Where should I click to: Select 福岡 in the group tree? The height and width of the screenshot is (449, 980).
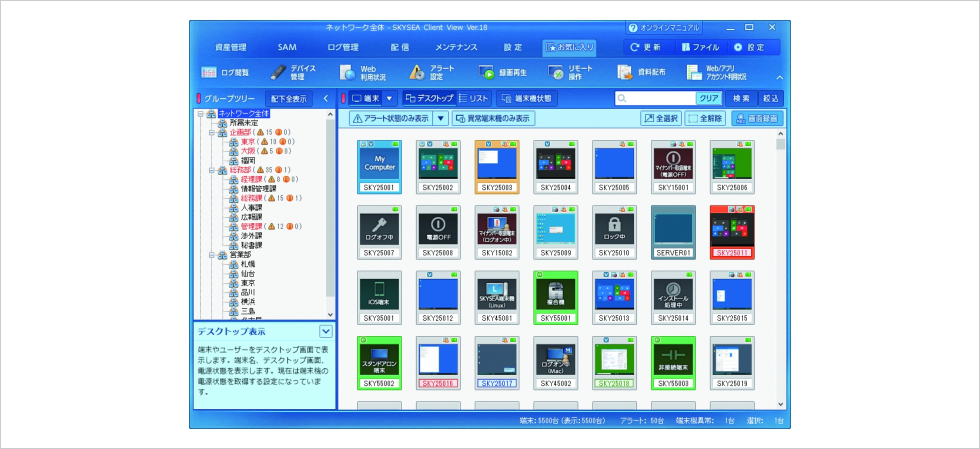tap(248, 160)
